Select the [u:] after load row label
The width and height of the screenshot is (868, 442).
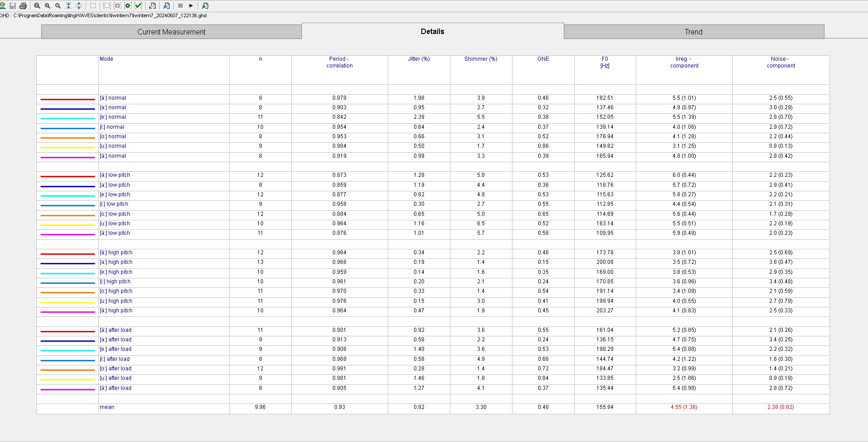[x=116, y=378]
